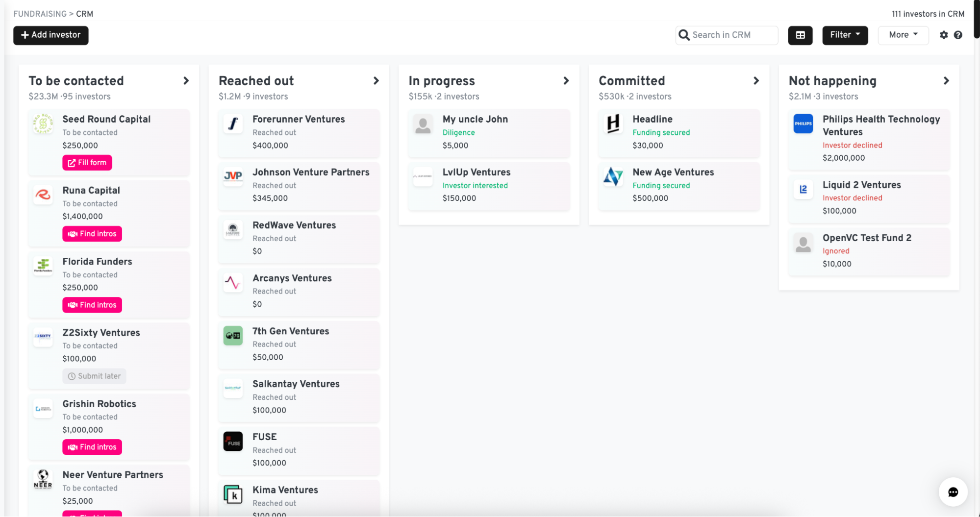Open the More dropdown menu
980x517 pixels.
coord(903,35)
